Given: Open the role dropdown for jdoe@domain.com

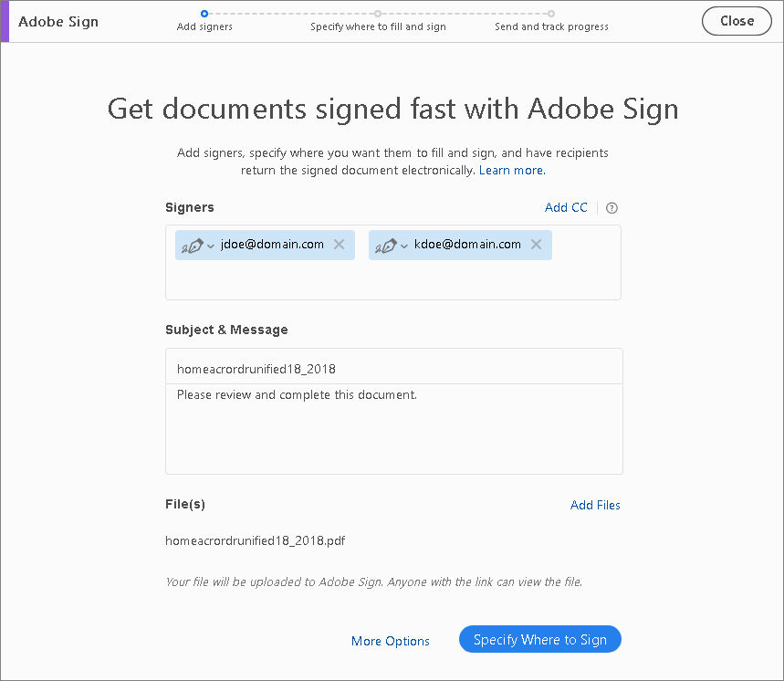Looking at the screenshot, I should coord(210,245).
